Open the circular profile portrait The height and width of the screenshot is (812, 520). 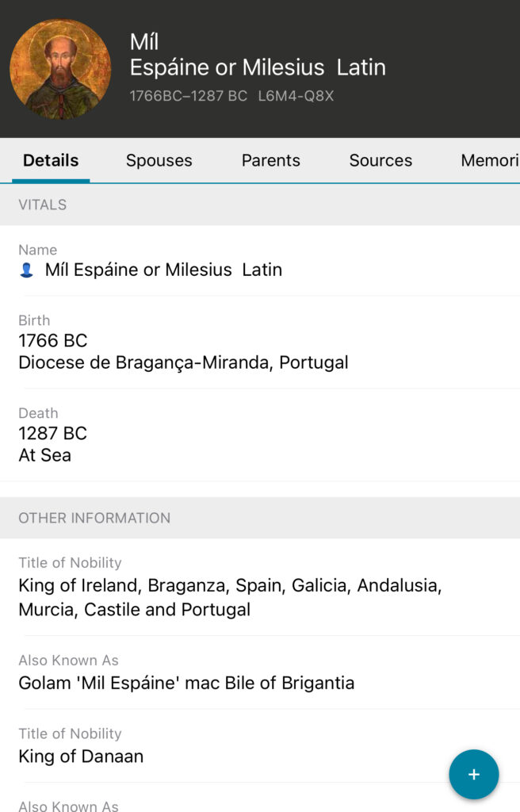pos(60,69)
